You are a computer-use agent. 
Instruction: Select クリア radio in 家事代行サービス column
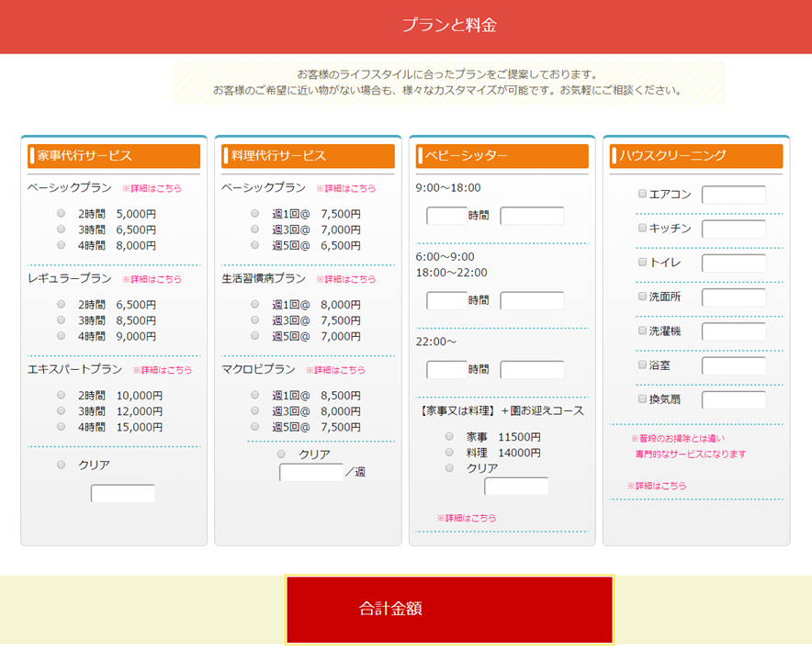point(62,465)
